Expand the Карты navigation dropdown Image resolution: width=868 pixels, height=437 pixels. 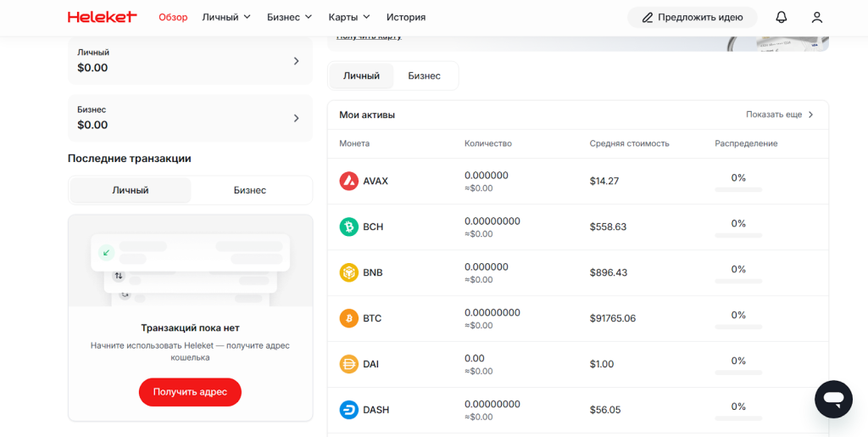(x=349, y=17)
